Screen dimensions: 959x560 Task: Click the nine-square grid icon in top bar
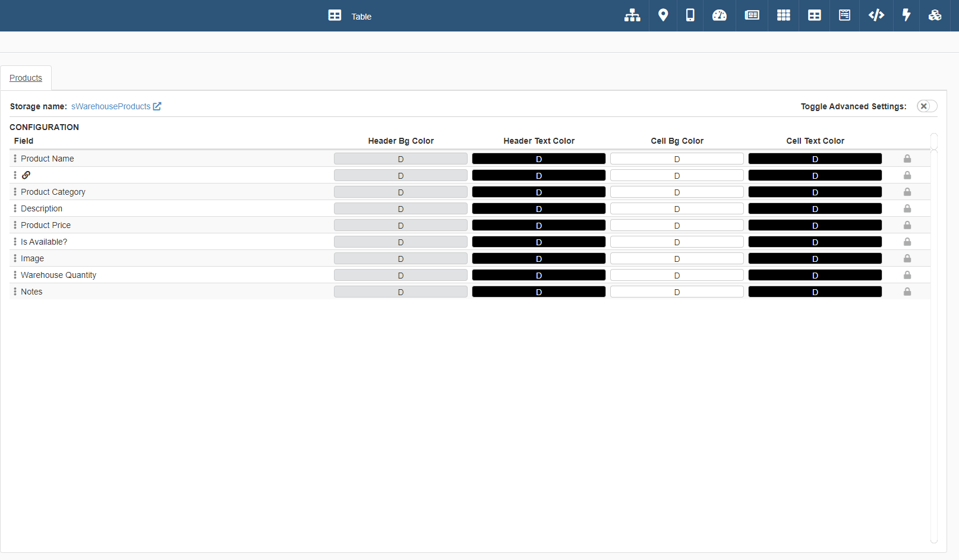click(784, 15)
